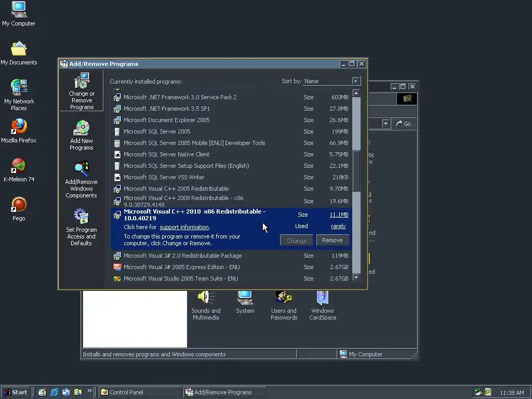Viewport: 532px width, 399px height.
Task: Click the program list scroll down arrow
Action: coord(356,277)
